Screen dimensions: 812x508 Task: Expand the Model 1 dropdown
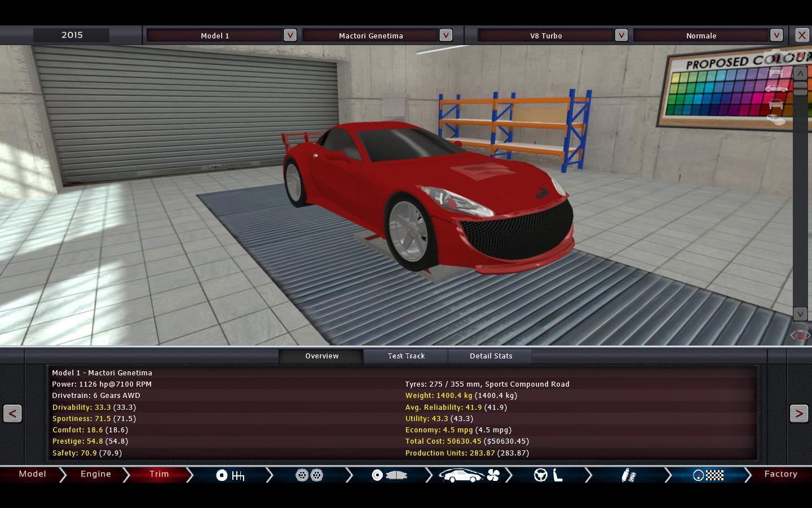coord(290,35)
